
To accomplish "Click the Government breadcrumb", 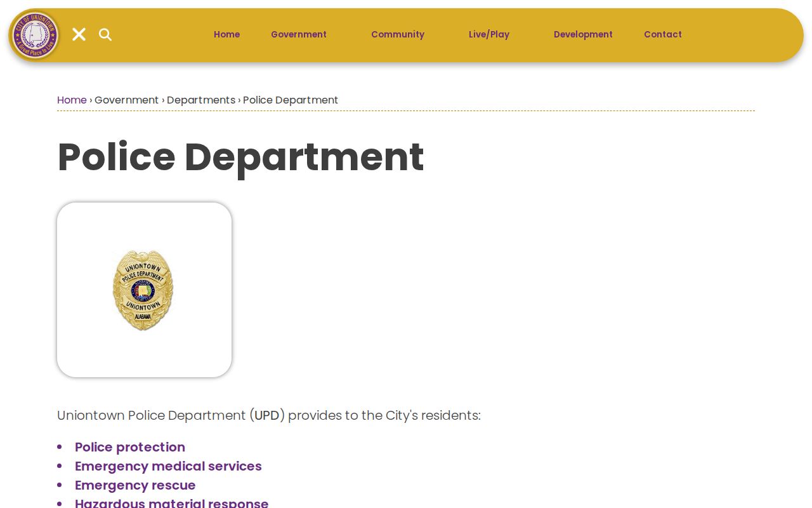I will click(x=127, y=100).
